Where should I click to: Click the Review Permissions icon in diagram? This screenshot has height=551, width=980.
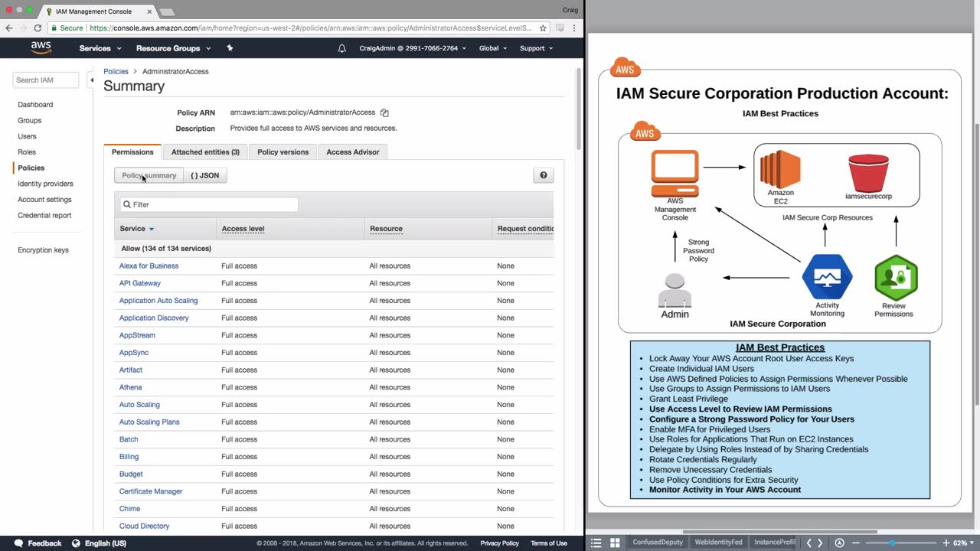click(896, 277)
